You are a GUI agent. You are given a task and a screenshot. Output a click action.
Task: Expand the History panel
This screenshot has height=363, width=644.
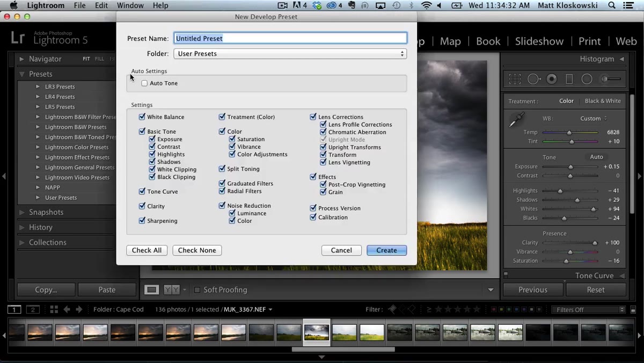click(x=21, y=227)
